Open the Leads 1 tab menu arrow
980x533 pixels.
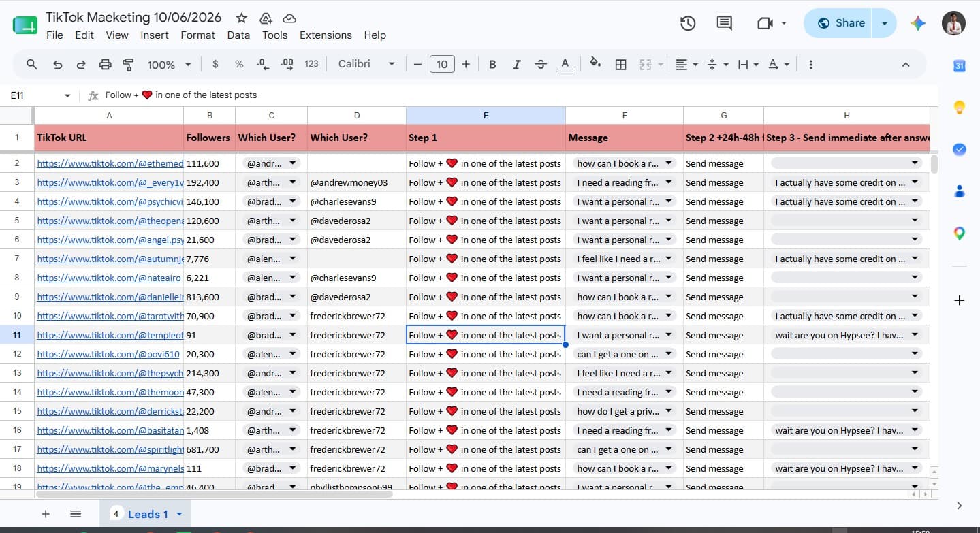coord(180,515)
